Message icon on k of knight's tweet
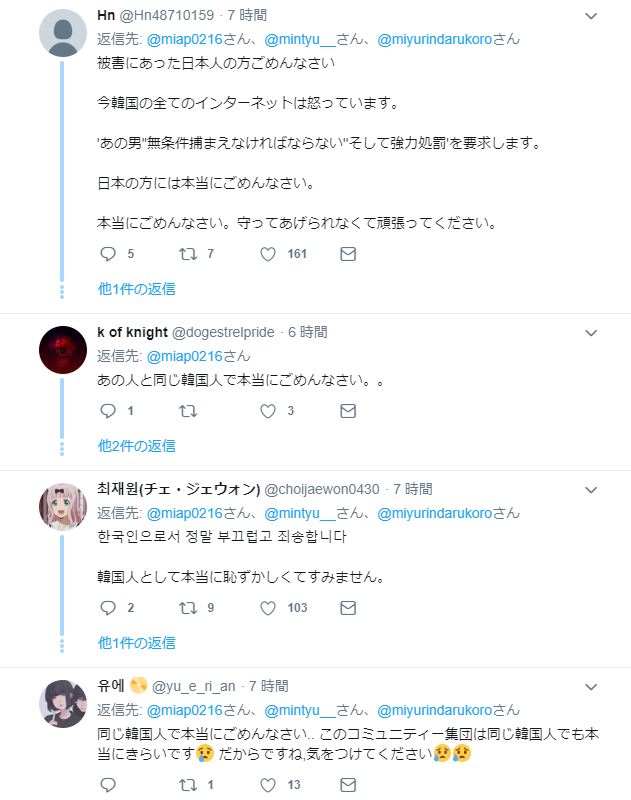The height and width of the screenshot is (800, 631). click(x=348, y=411)
